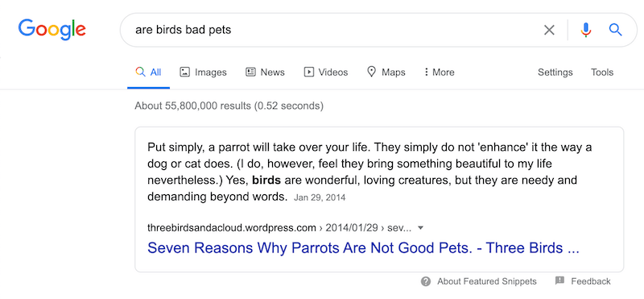Click the News tab icon
This screenshot has width=644, height=299.
click(250, 72)
